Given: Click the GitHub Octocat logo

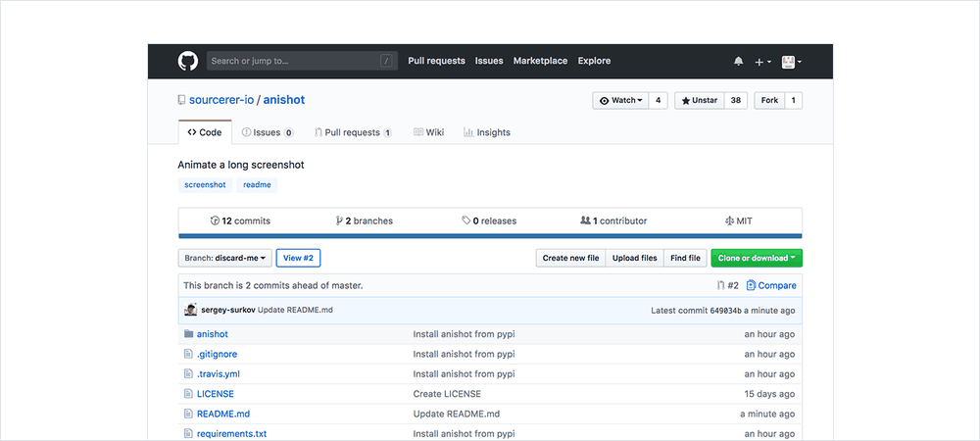Looking at the screenshot, I should (188, 61).
